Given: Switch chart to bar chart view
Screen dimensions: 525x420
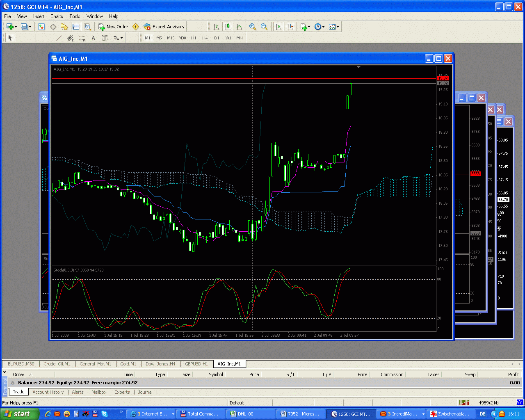Looking at the screenshot, I should tap(216, 27).
